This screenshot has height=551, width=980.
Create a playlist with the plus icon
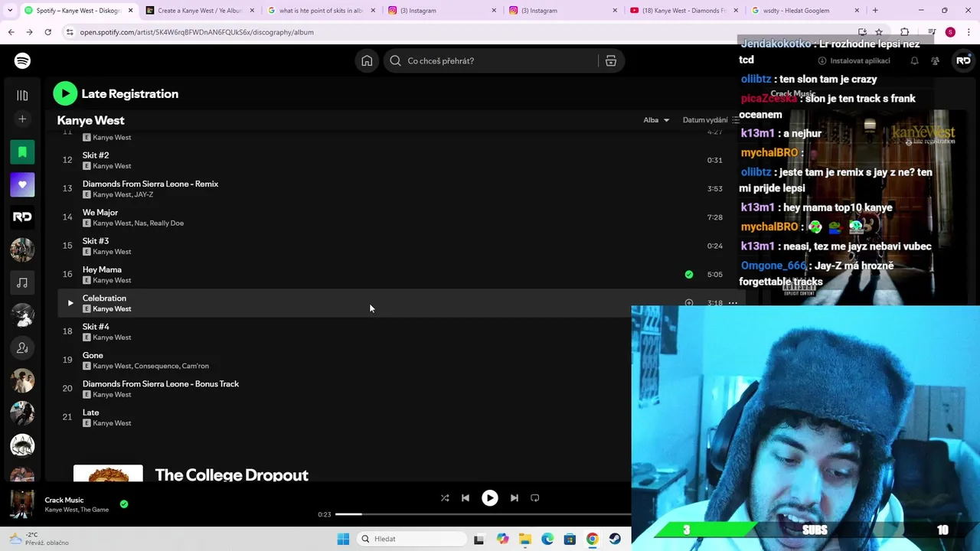[22, 119]
